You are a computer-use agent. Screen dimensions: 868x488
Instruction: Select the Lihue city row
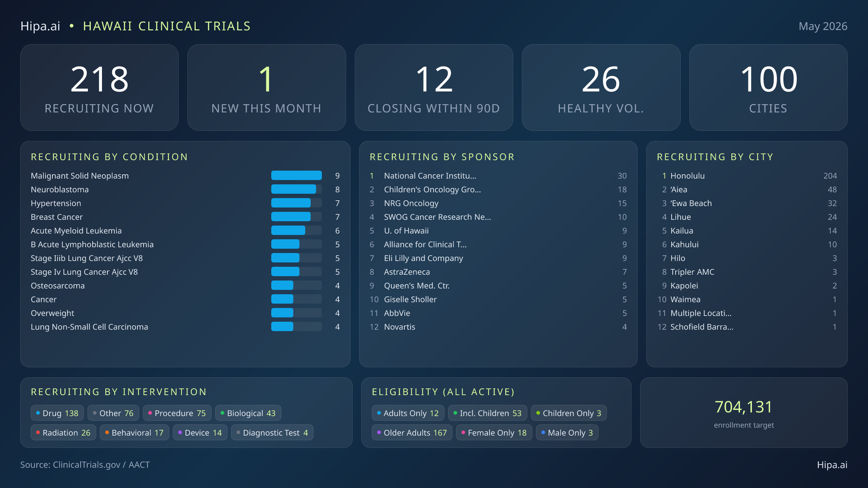click(x=747, y=217)
